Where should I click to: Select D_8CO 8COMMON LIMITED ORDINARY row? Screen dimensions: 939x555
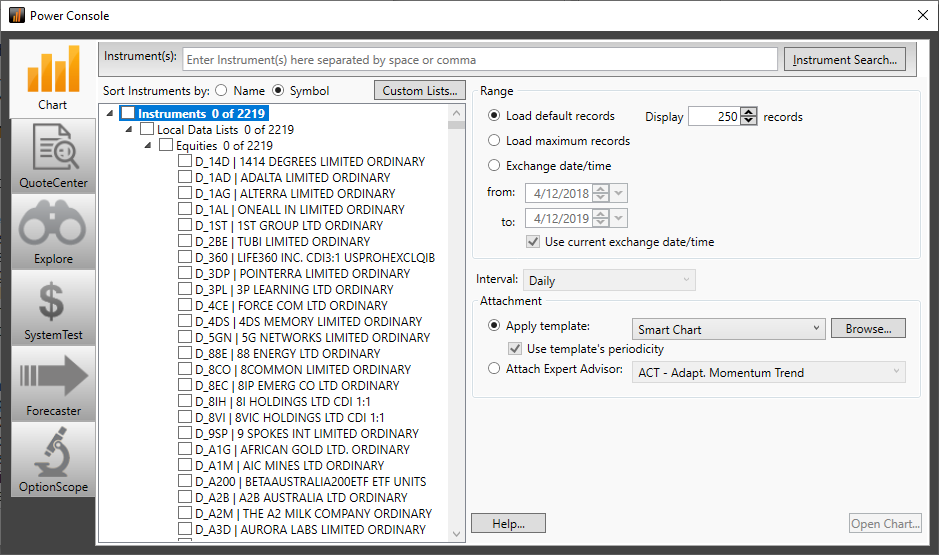[x=303, y=369]
